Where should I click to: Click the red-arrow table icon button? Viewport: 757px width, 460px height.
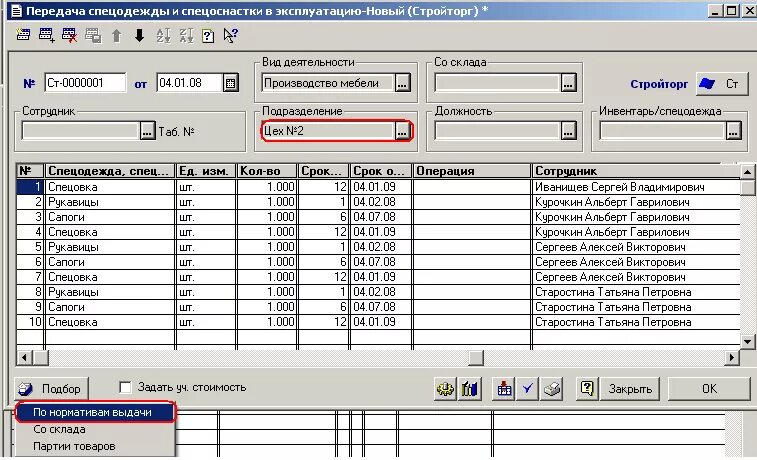[x=504, y=389]
